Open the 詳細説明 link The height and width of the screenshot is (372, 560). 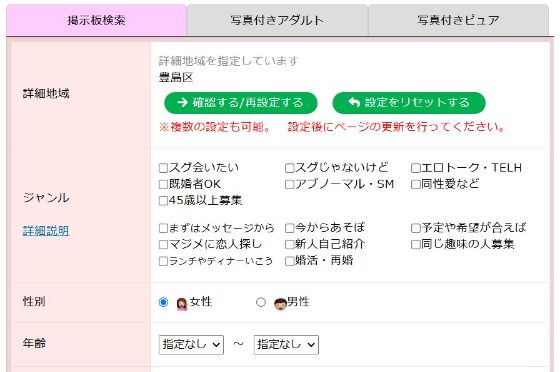[46, 231]
